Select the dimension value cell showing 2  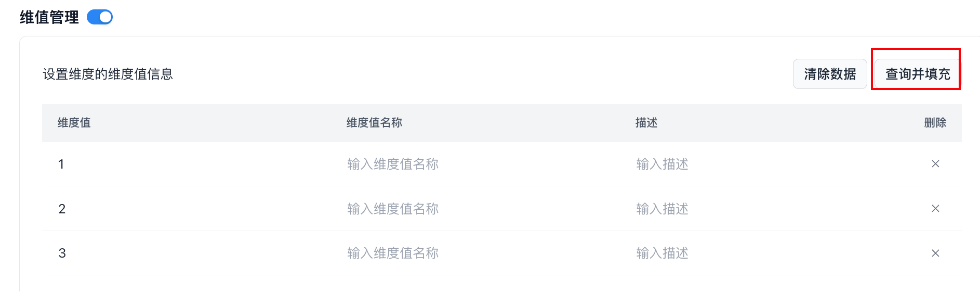coord(62,209)
